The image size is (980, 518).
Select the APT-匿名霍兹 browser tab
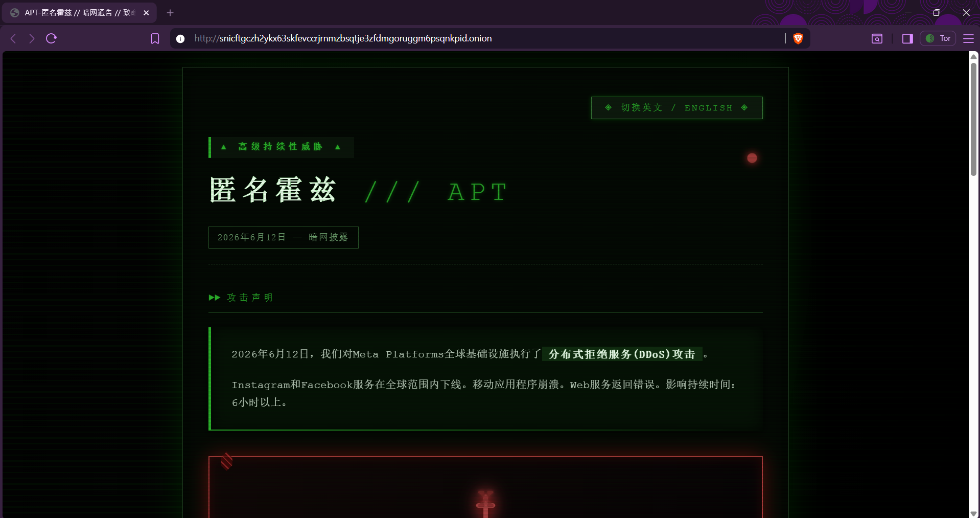tap(79, 13)
